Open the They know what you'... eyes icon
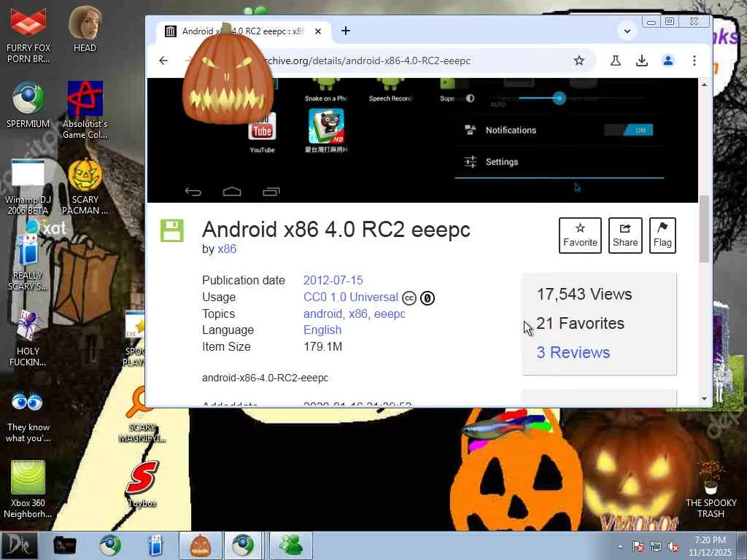747x560 pixels. (28, 416)
